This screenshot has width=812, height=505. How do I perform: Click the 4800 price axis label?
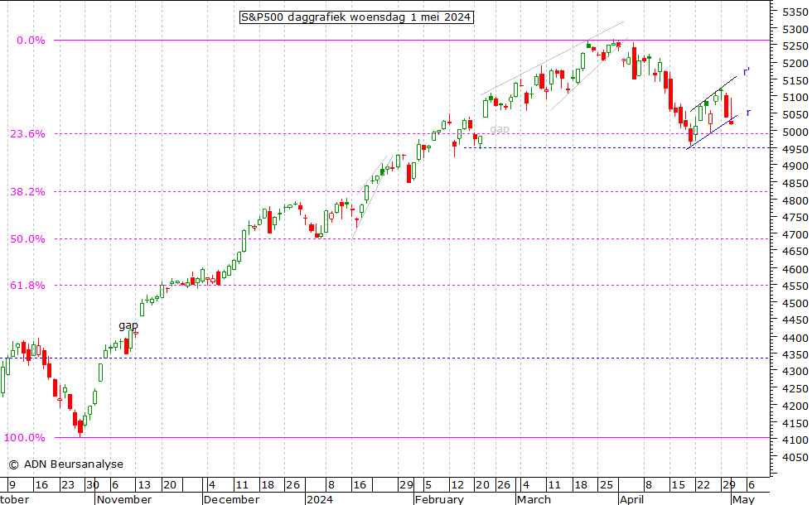pos(795,200)
